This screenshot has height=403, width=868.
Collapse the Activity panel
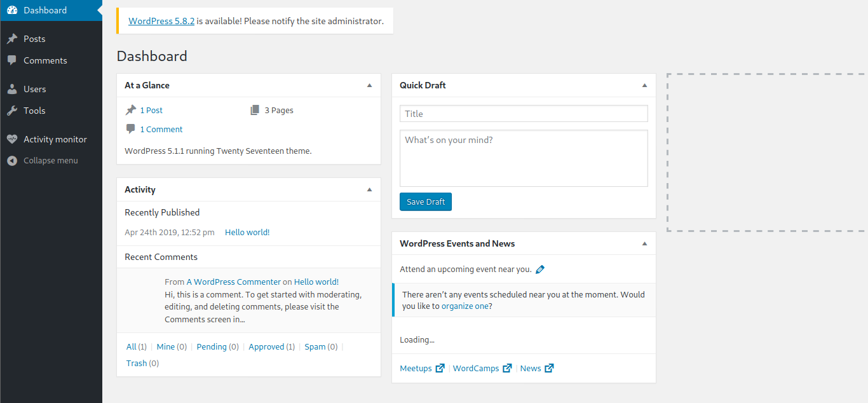(370, 189)
